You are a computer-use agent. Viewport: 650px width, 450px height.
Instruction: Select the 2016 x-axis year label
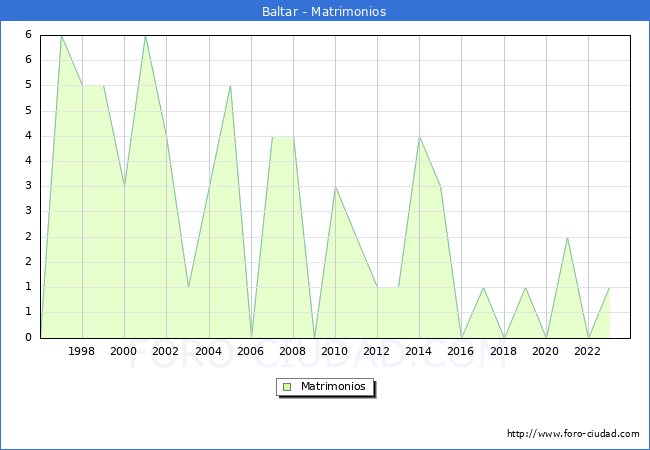pos(462,351)
